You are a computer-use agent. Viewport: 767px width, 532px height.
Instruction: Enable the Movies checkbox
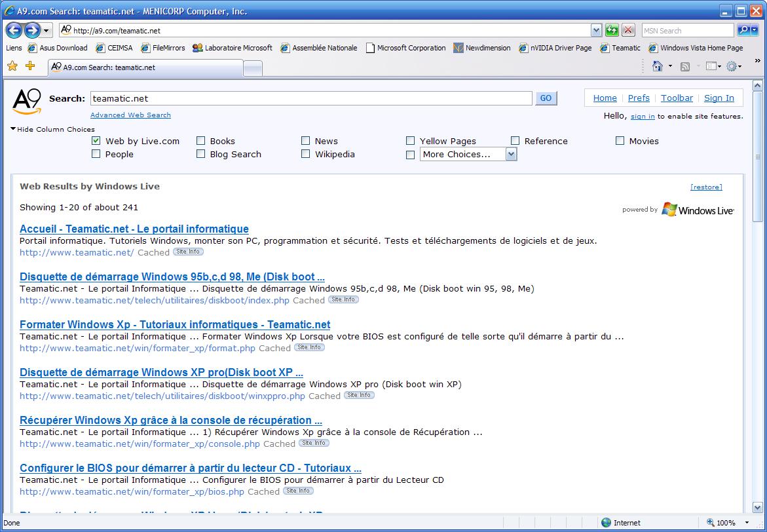point(620,141)
